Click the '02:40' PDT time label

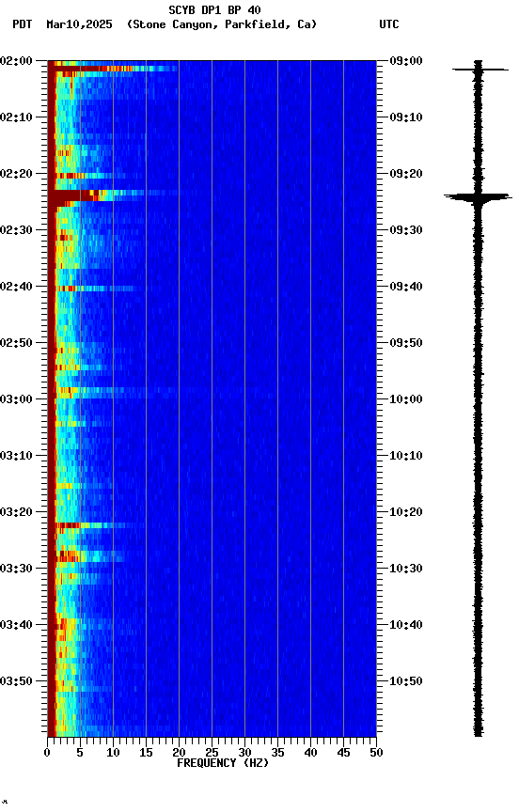pyautogui.click(x=16, y=287)
